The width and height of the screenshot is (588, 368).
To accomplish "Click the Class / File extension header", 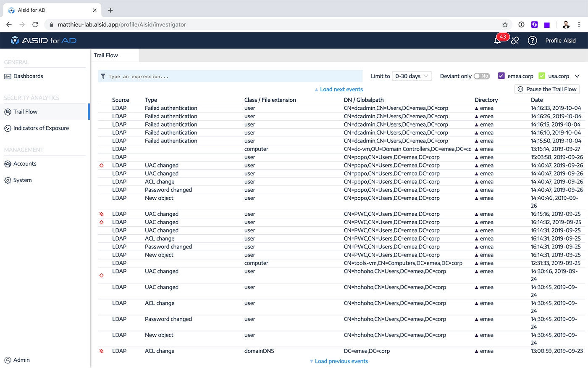I will click(x=270, y=100).
